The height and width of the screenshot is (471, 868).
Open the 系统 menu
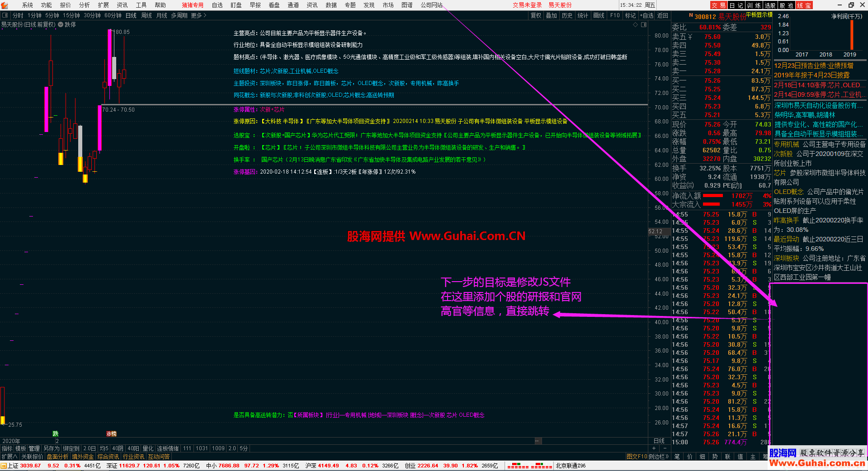tap(28, 5)
